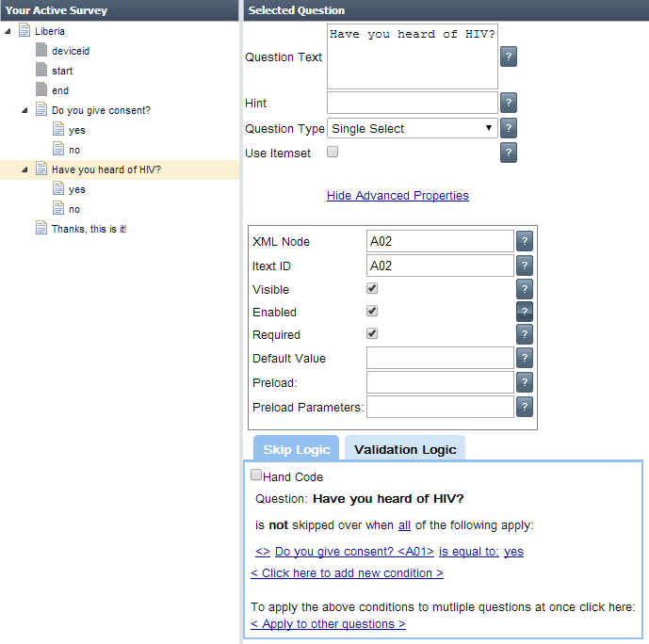Screen dimensions: 649x644
Task: Open the Question Type dropdown
Action: pos(412,129)
